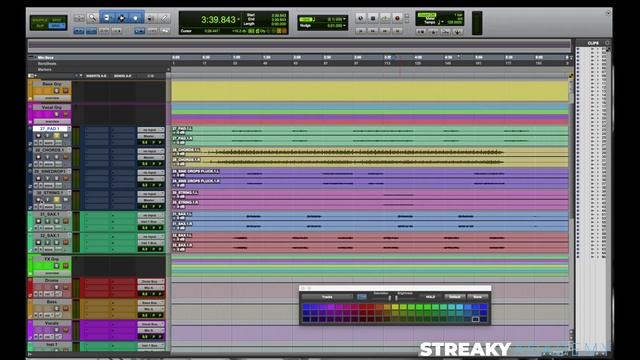Click the transport Rewind button
640x360 pixels.
pos(373,31)
